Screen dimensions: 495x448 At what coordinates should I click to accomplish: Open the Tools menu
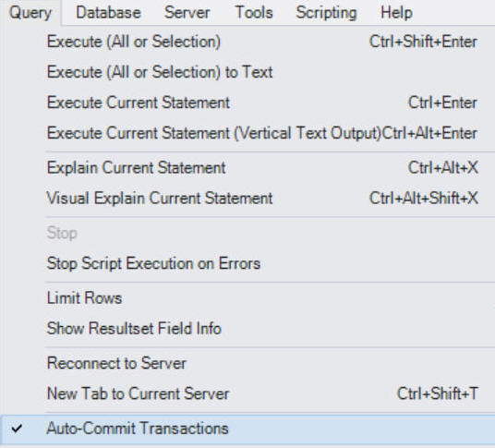tap(254, 13)
